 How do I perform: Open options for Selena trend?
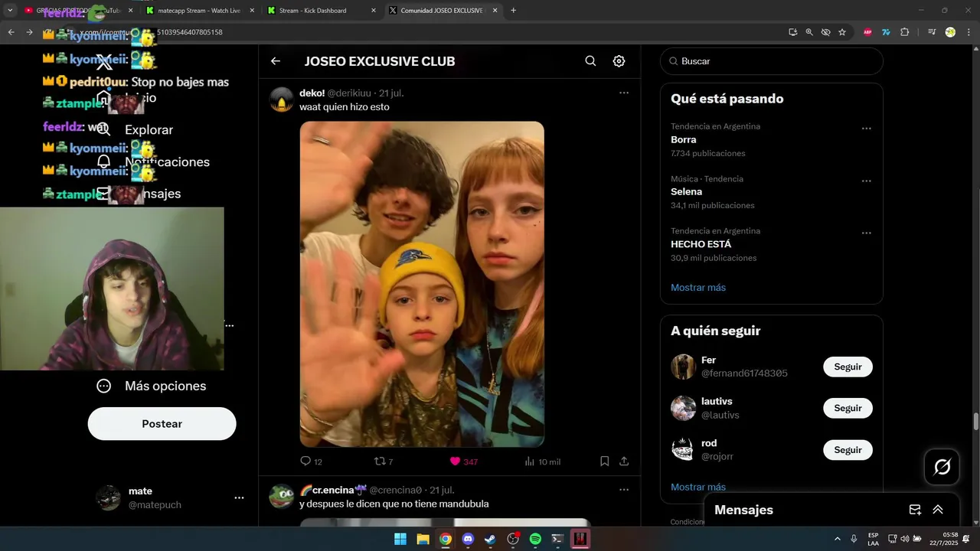click(x=867, y=181)
